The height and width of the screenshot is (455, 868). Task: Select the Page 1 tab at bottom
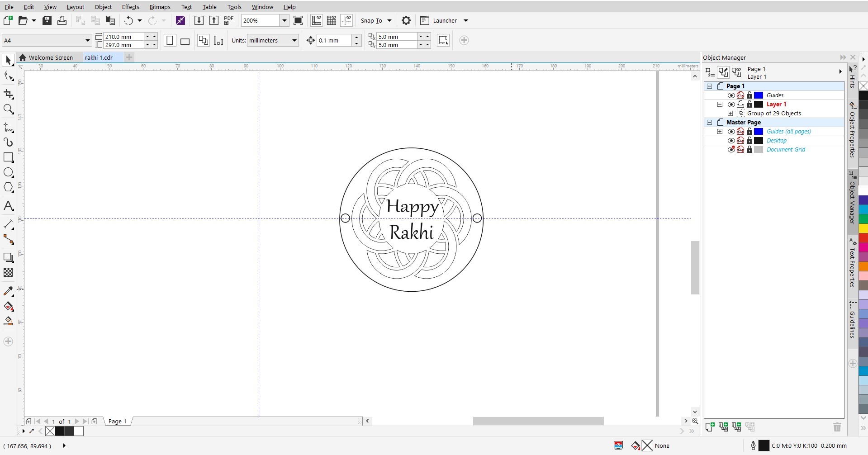[117, 421]
